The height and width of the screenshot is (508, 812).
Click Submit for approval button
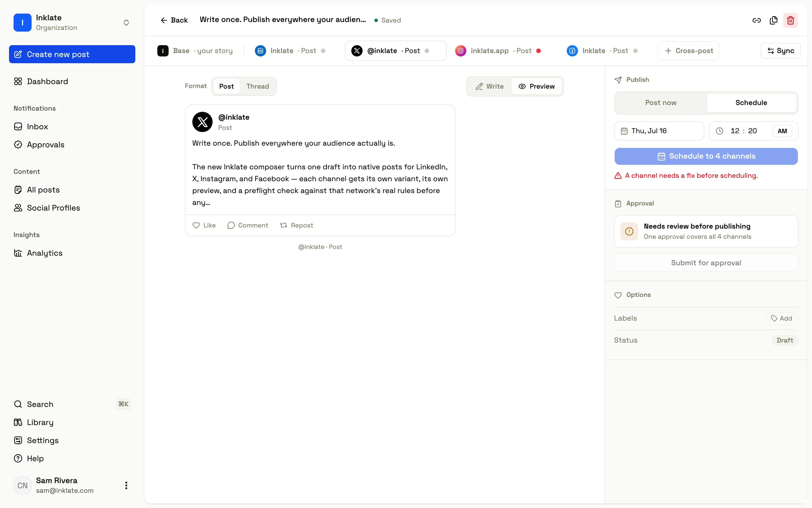coord(706,263)
